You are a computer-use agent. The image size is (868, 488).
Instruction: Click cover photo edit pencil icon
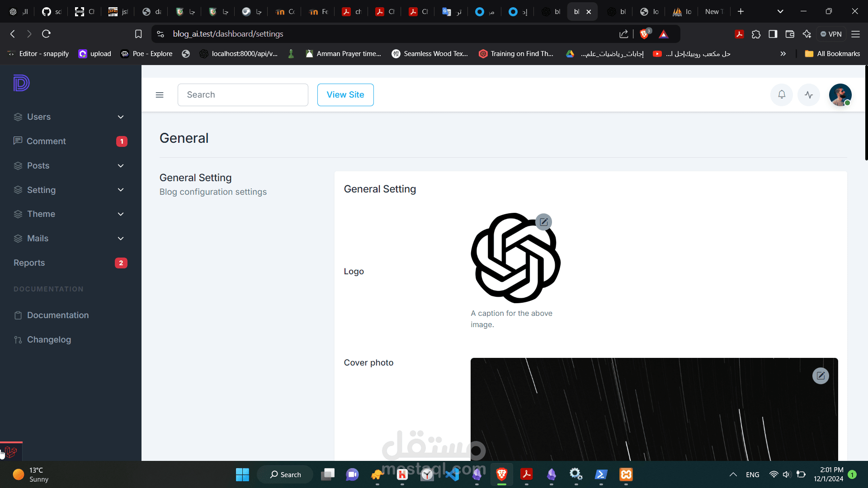(x=820, y=375)
